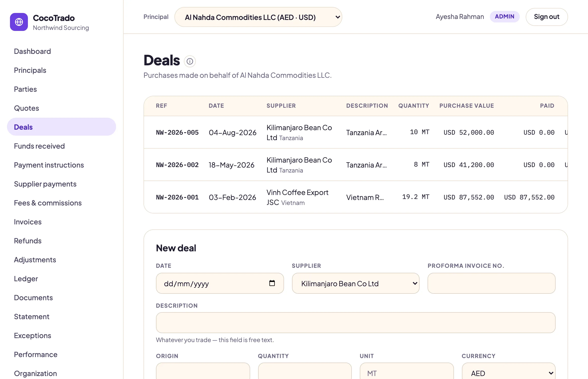Open the Supplier dropdown in New deal
Screen dimensions: 588x379
click(356, 283)
